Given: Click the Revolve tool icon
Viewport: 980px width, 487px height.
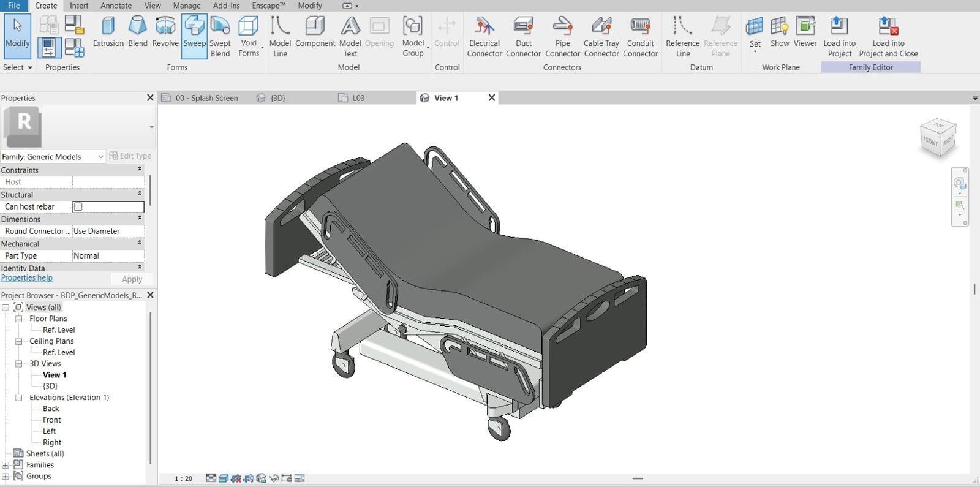Looking at the screenshot, I should pyautogui.click(x=165, y=26).
